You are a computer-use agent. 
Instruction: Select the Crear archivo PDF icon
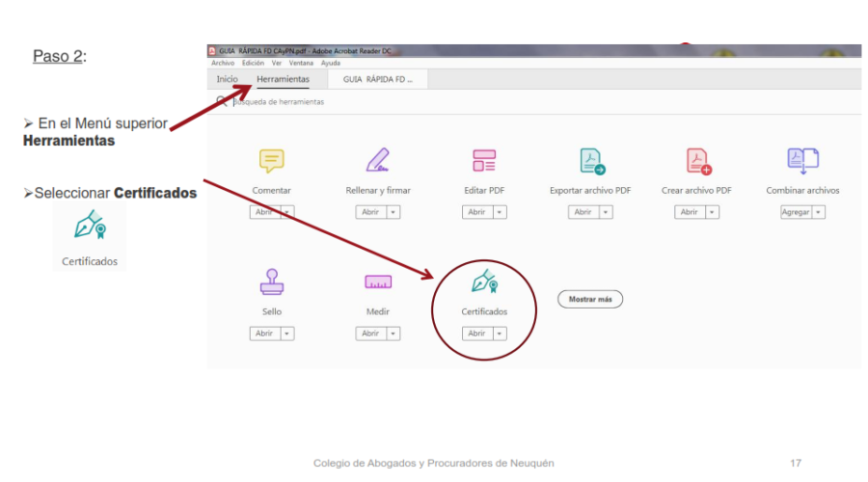coord(698,161)
